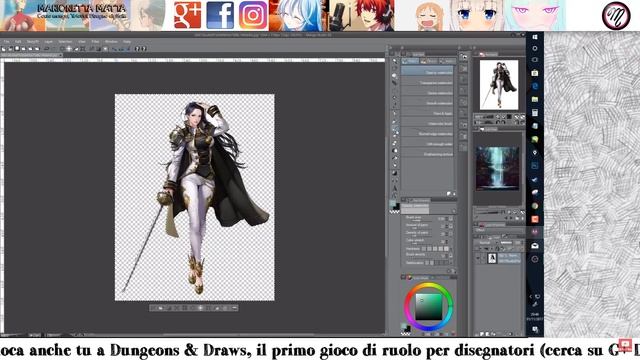Show previous image in Sub View
The height and width of the screenshot is (360, 640).
(506, 218)
